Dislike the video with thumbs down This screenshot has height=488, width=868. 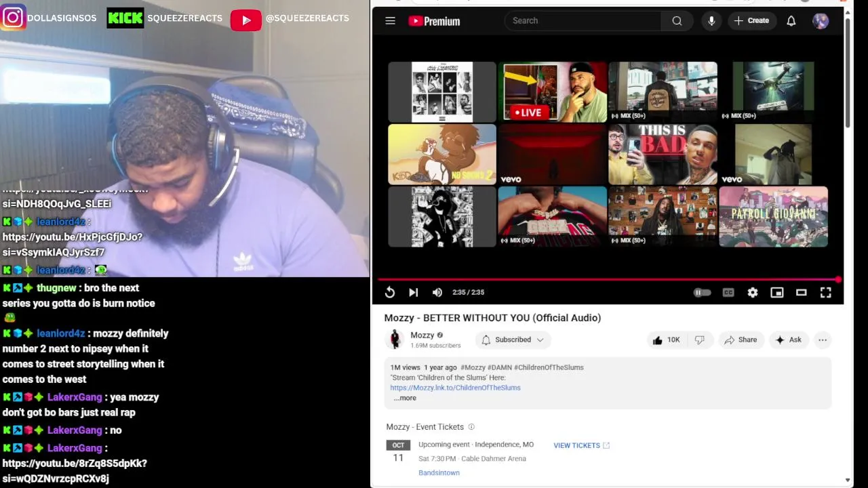coord(699,340)
